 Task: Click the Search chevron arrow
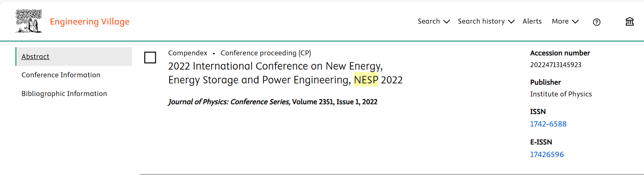pyautogui.click(x=446, y=22)
